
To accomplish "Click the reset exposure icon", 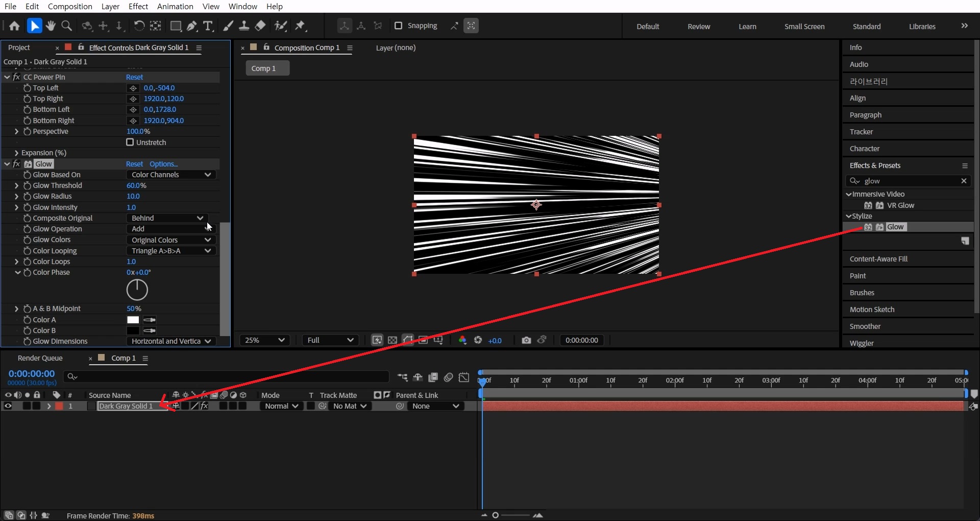I will [x=478, y=340].
